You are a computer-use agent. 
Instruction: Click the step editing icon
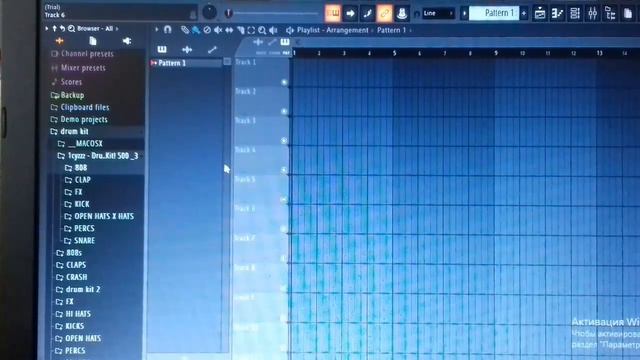[x=367, y=13]
